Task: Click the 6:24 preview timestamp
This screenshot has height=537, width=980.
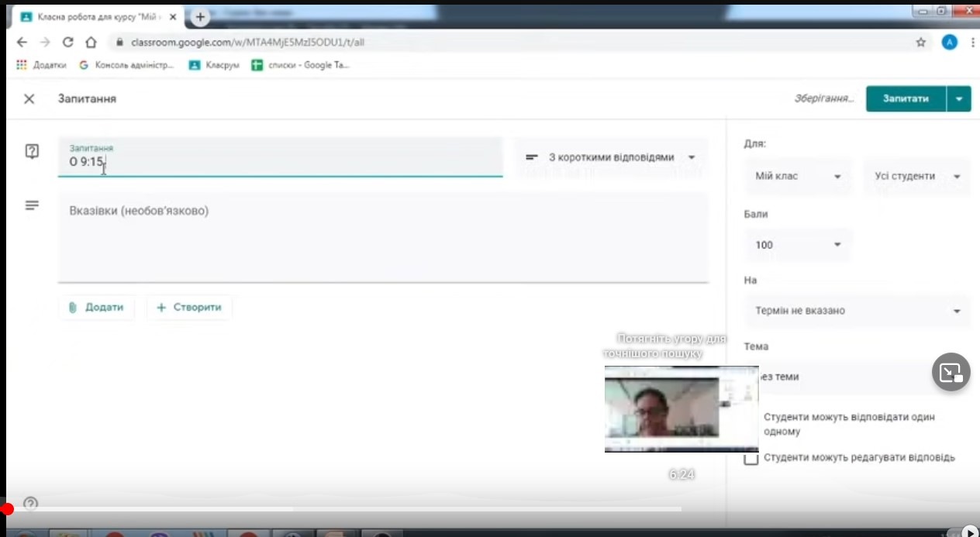Action: tap(682, 474)
